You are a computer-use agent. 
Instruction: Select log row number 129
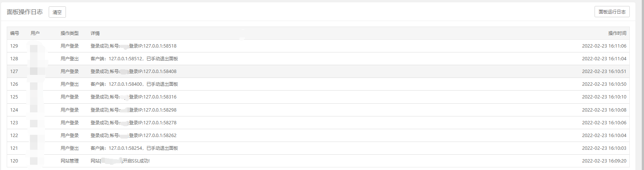(x=318, y=46)
